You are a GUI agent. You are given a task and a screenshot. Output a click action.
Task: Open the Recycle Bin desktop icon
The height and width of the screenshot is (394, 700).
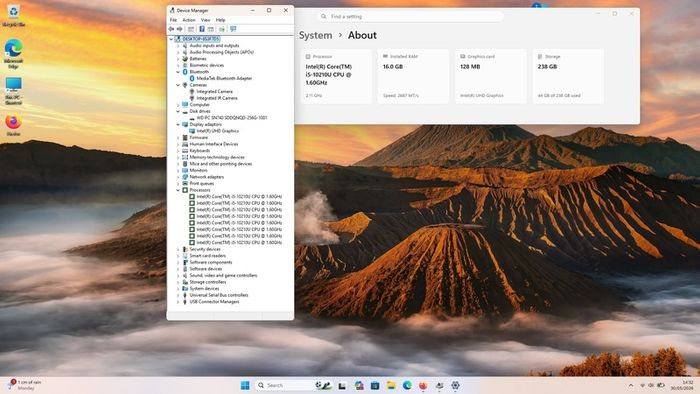(13, 16)
